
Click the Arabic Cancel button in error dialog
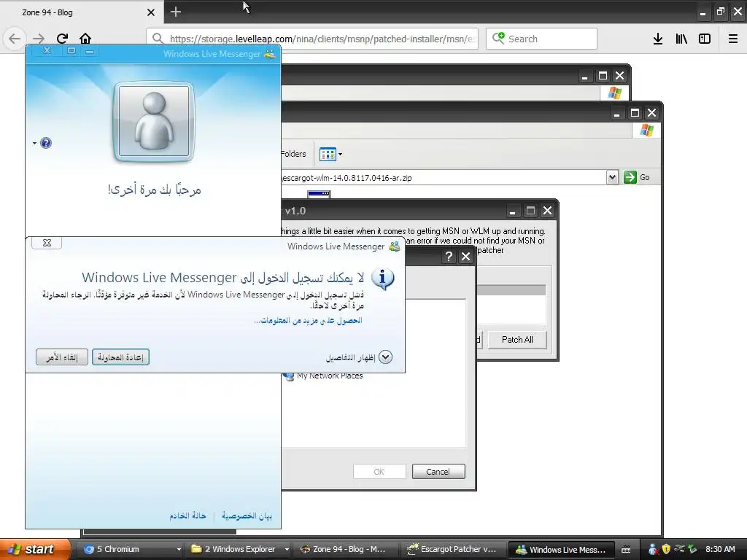[62, 357]
